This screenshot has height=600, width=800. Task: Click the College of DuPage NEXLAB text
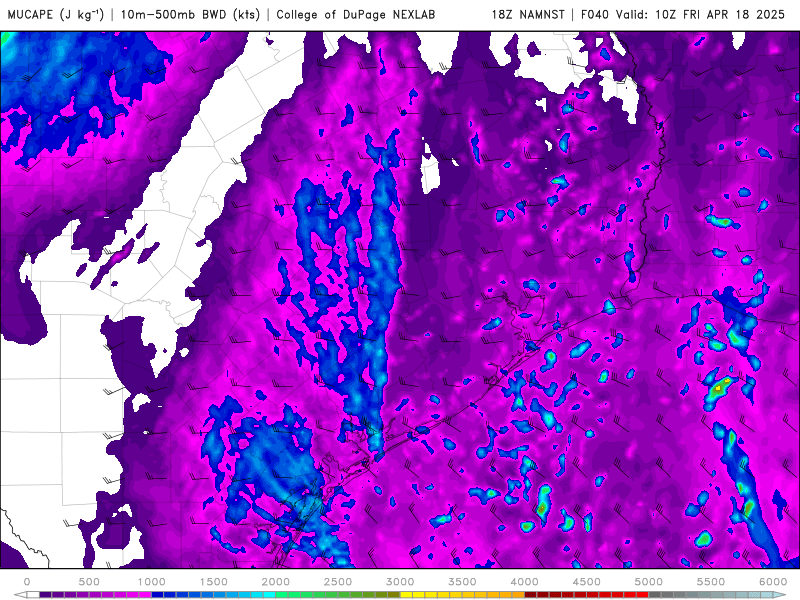click(356, 14)
